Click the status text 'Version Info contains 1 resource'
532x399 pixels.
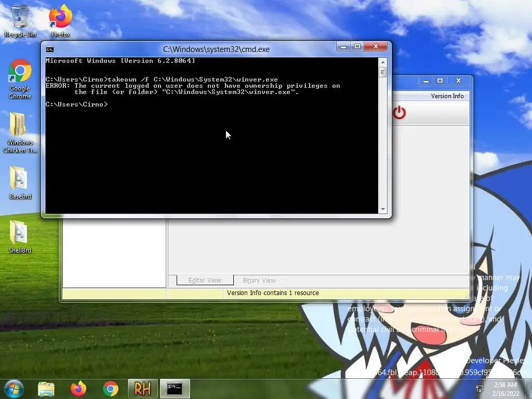pyautogui.click(x=273, y=293)
